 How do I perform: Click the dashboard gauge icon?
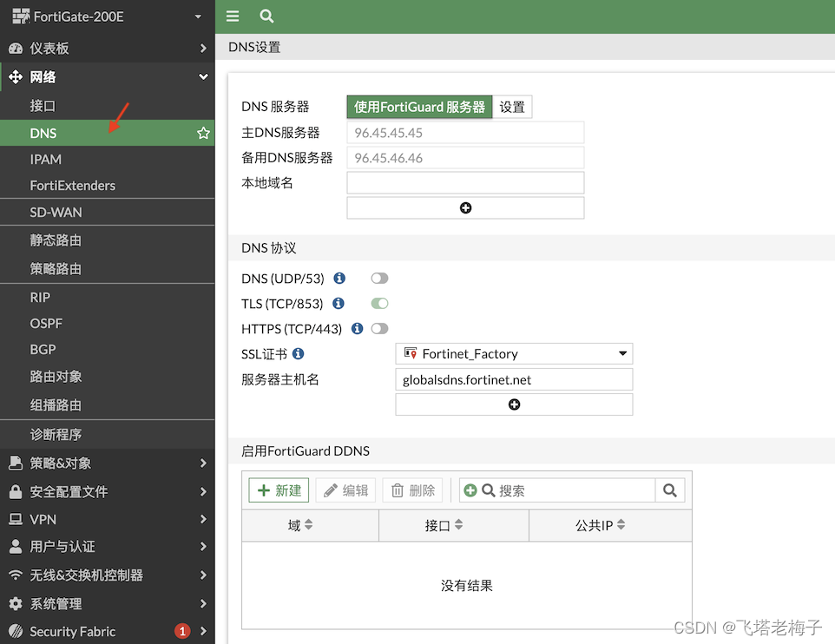tap(16, 48)
